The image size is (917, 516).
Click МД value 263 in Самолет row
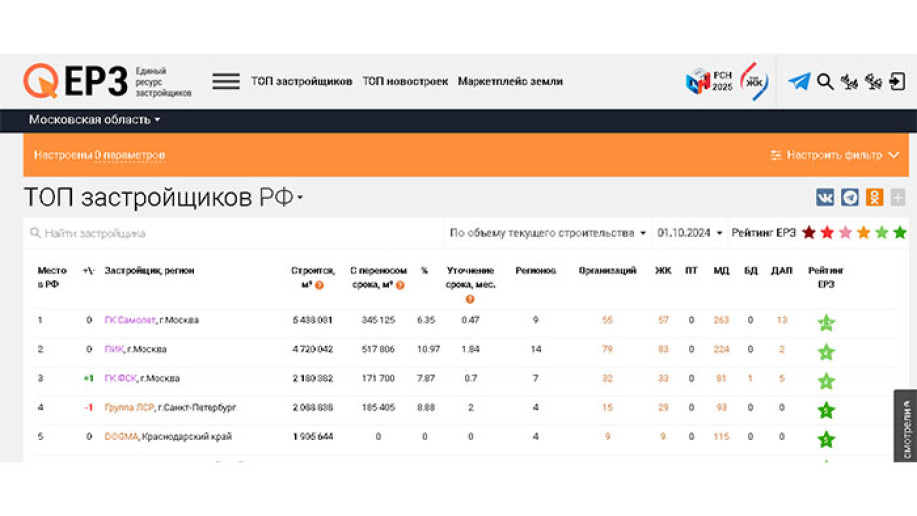(x=721, y=320)
